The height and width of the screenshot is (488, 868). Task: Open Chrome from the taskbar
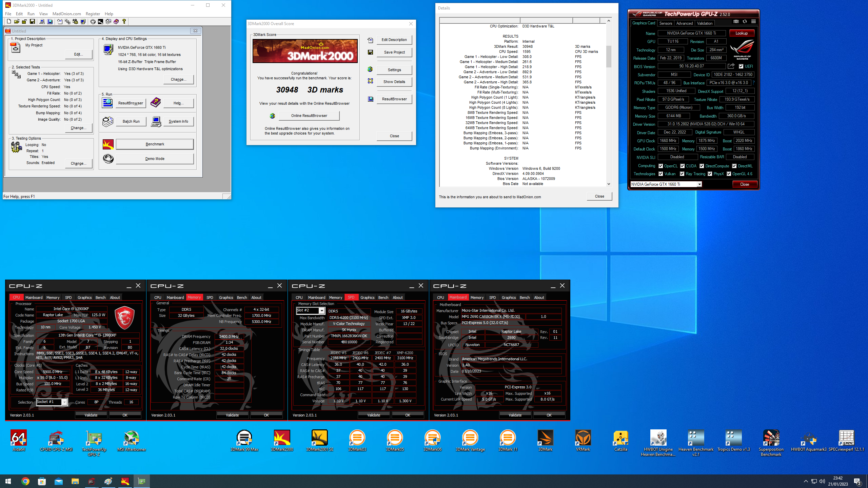(25, 481)
